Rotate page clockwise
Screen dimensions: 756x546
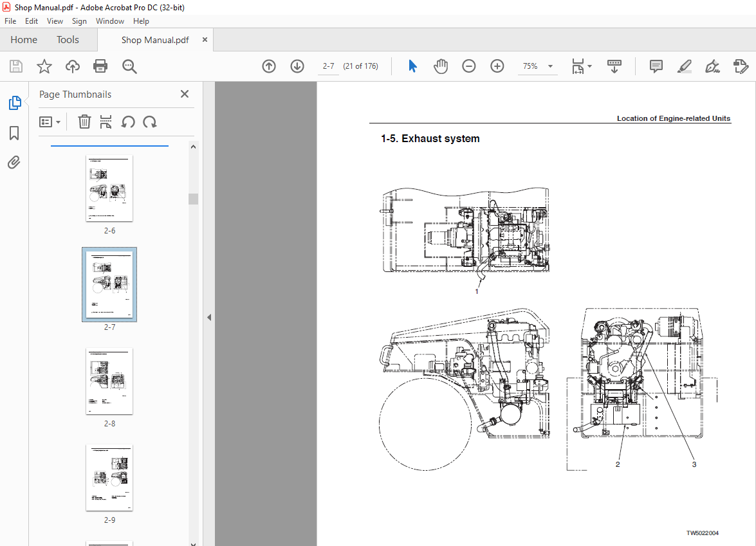pos(150,122)
